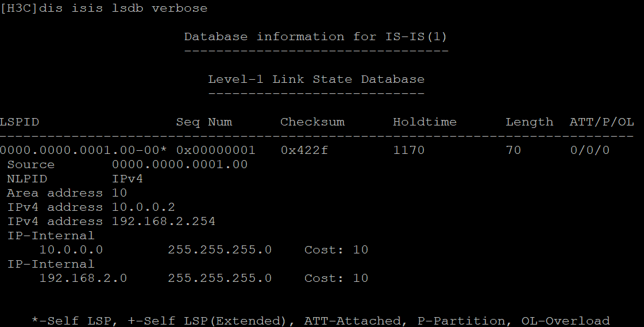Click the Source value 0000.0000.0001.00

[x=180, y=164]
